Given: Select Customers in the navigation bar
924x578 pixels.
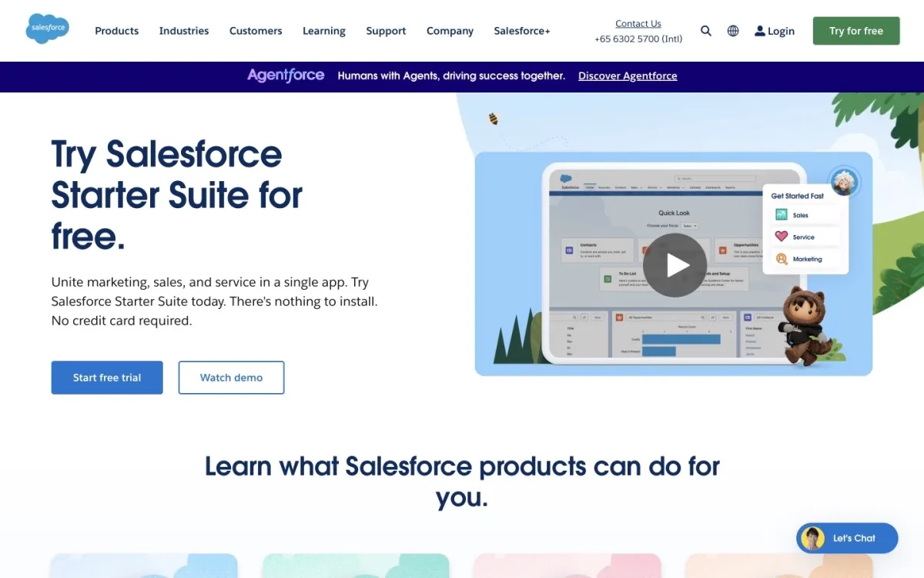Looking at the screenshot, I should 256,31.
